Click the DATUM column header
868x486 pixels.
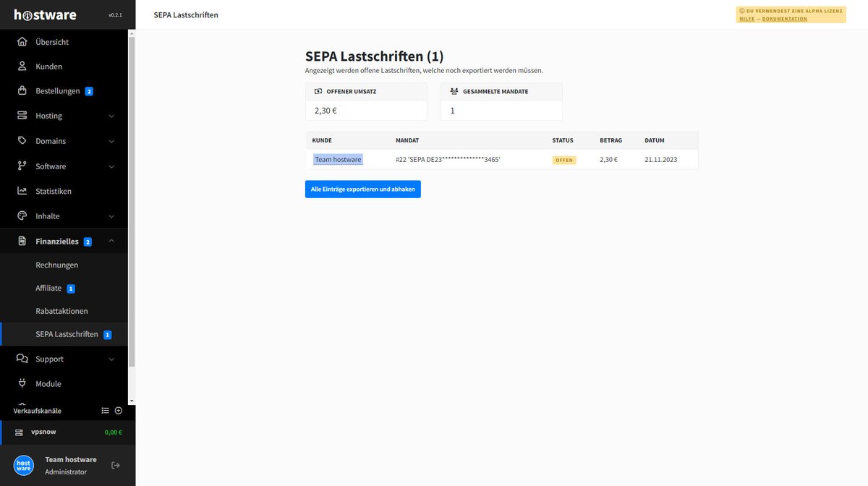pyautogui.click(x=655, y=140)
